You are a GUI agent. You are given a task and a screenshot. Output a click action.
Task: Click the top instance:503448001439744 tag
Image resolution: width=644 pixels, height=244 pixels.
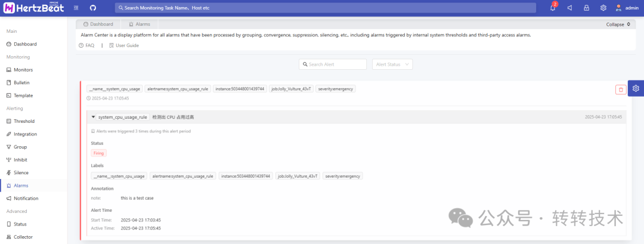tap(240, 89)
